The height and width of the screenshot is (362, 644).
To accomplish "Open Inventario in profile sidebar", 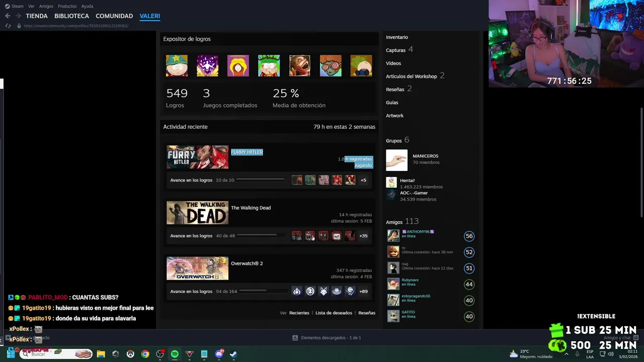I will [397, 37].
